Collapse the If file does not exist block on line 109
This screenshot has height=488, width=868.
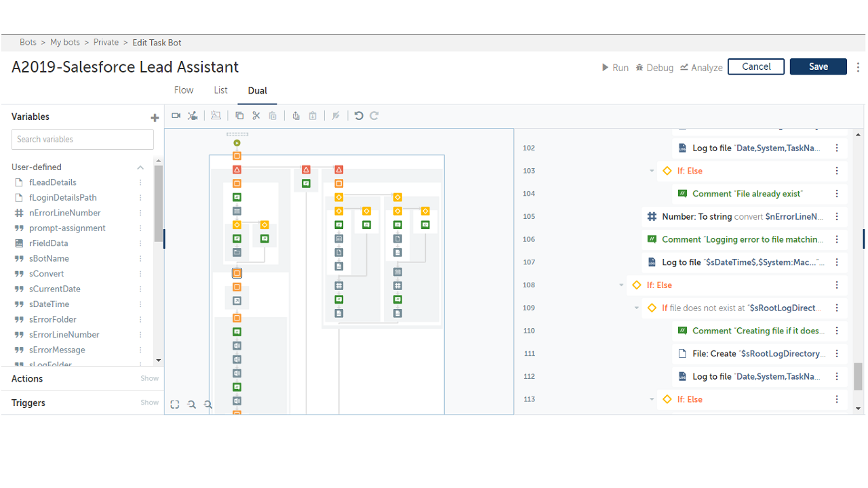click(x=636, y=308)
